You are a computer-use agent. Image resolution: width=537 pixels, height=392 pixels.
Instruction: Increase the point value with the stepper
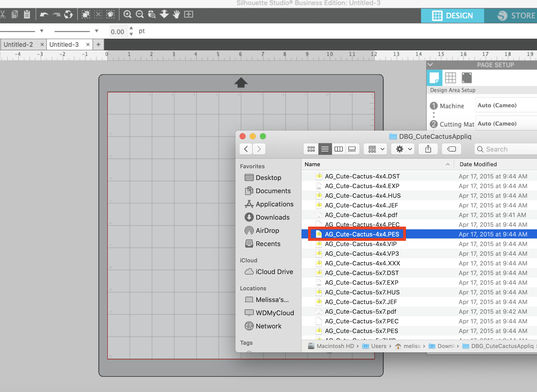(x=131, y=28)
